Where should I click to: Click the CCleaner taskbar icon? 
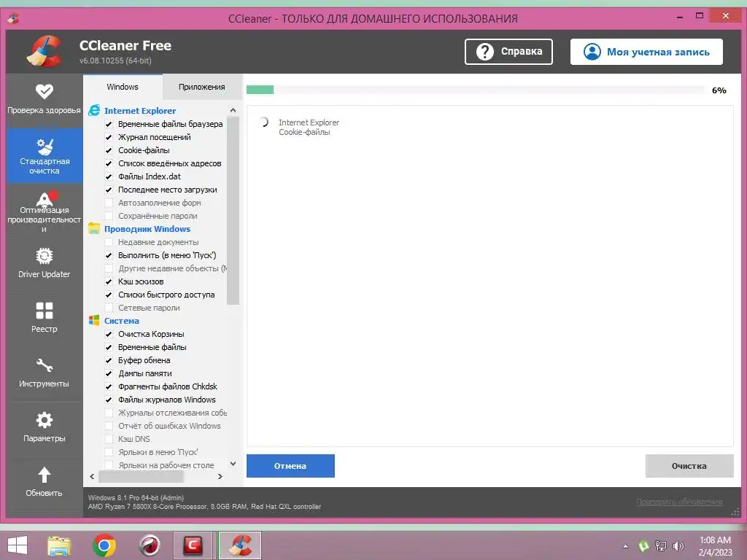(x=239, y=545)
